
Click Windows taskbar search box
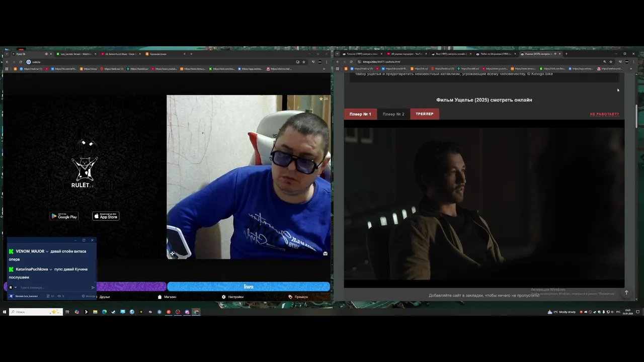[36, 312]
